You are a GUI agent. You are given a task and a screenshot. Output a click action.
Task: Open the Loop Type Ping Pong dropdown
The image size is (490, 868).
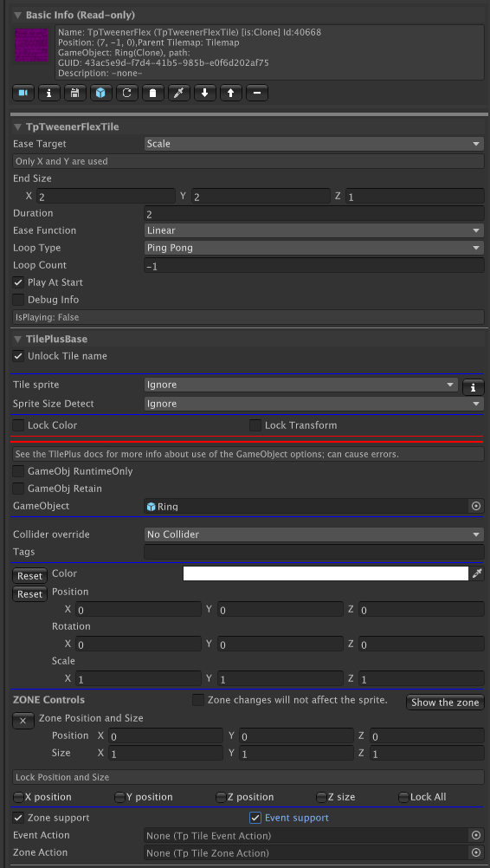coord(313,248)
